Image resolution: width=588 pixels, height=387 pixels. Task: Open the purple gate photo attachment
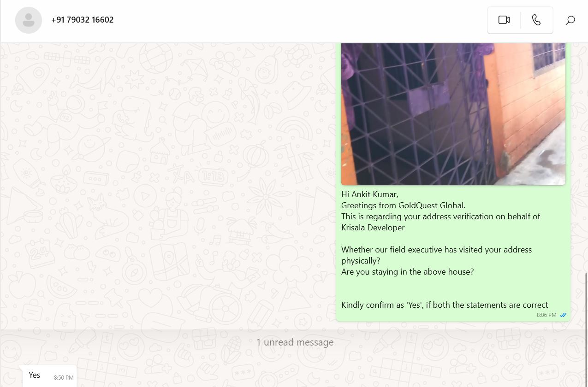[x=453, y=114]
